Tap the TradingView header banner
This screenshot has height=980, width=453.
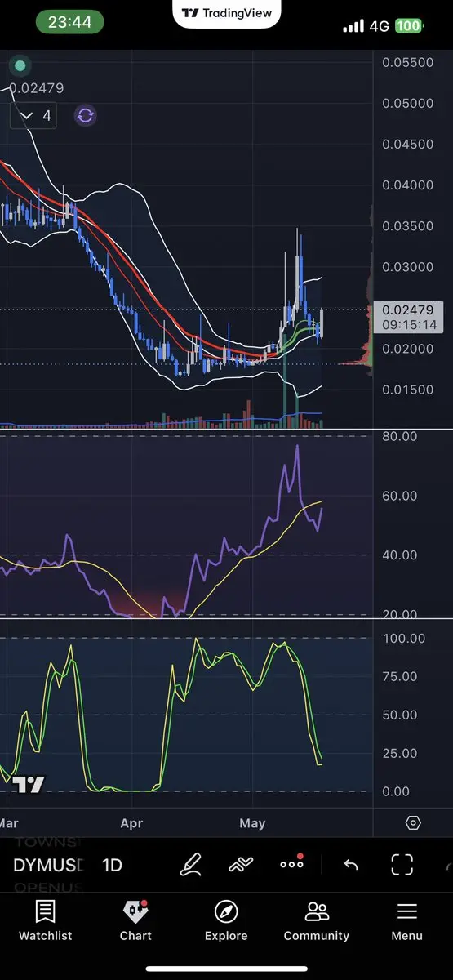click(x=228, y=13)
